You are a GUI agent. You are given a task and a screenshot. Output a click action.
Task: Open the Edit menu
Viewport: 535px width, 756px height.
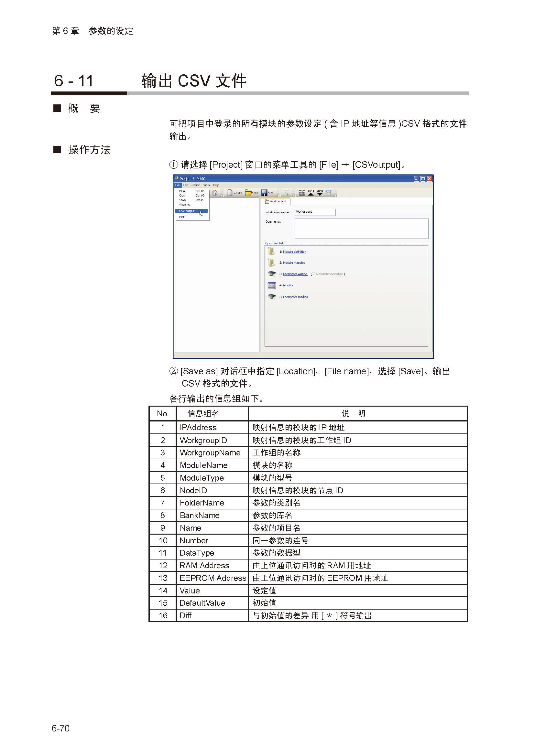tap(186, 185)
